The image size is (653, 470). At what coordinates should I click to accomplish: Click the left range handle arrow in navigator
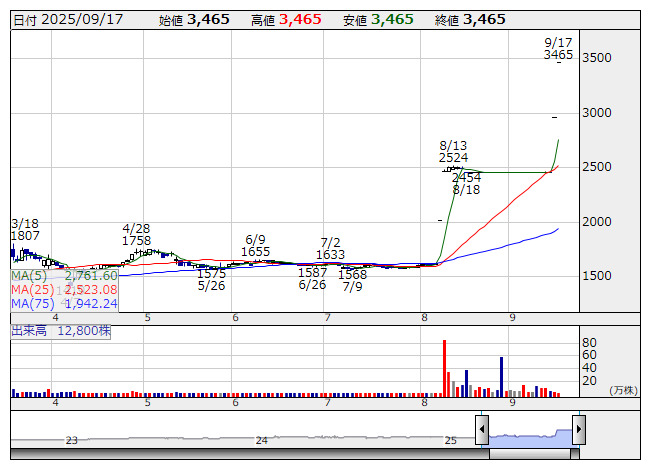(x=482, y=431)
